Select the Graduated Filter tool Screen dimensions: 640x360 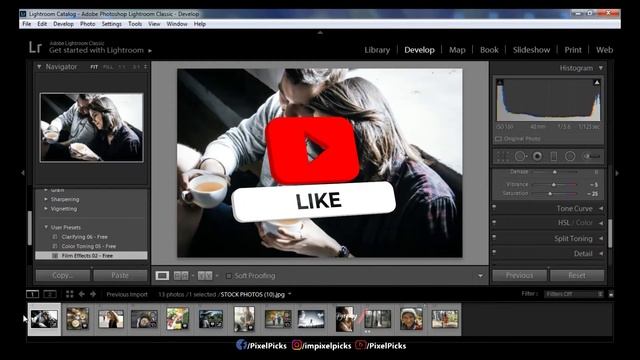click(553, 156)
